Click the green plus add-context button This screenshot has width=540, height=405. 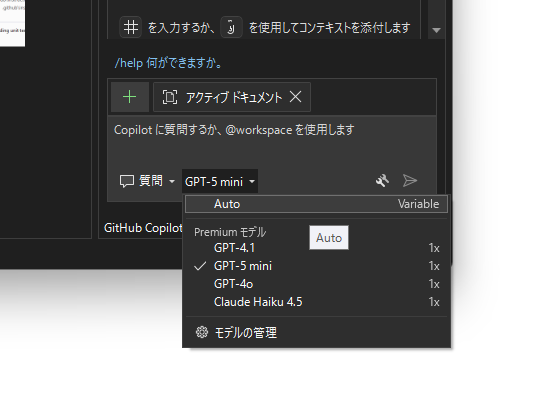(x=130, y=97)
